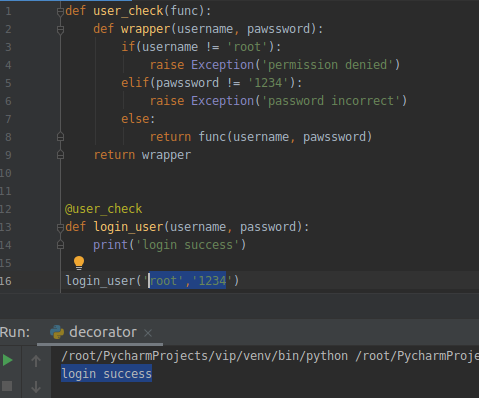Collapse the user_check function fold on line 1
Image resolution: width=479 pixels, height=398 pixels.
60,12
